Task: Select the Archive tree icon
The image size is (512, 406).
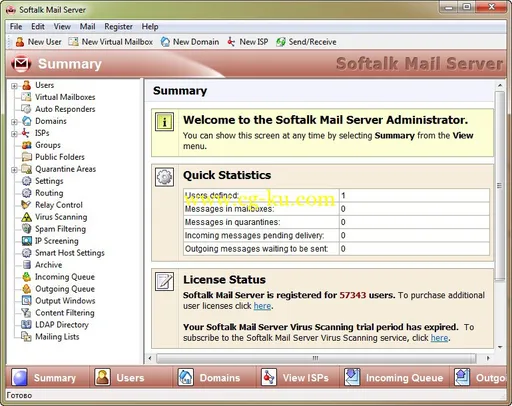Action: 27,265
